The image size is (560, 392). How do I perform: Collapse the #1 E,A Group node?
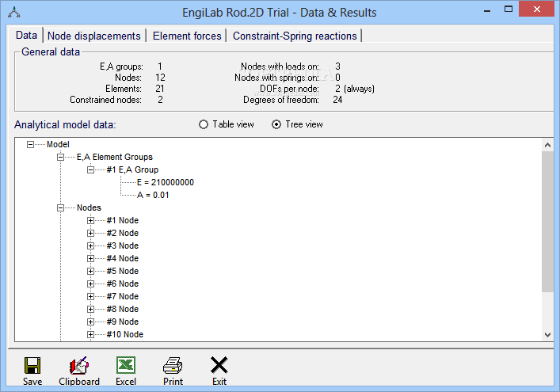coord(91,170)
